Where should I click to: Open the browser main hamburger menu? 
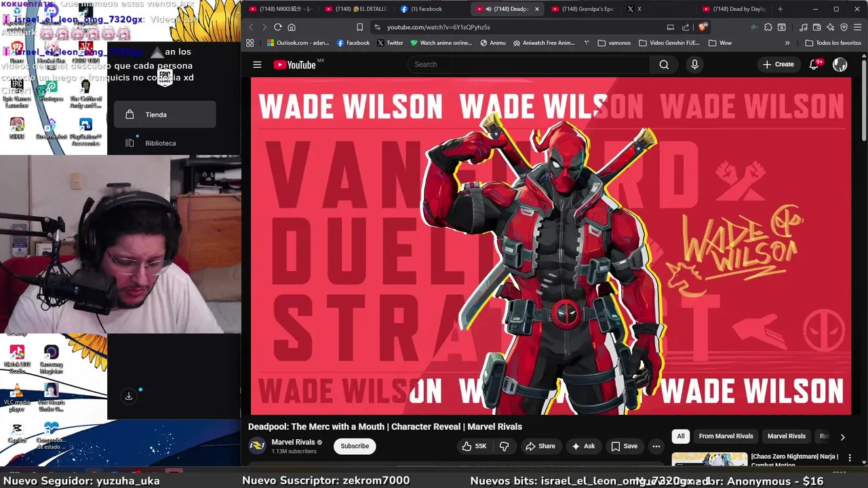(858, 27)
